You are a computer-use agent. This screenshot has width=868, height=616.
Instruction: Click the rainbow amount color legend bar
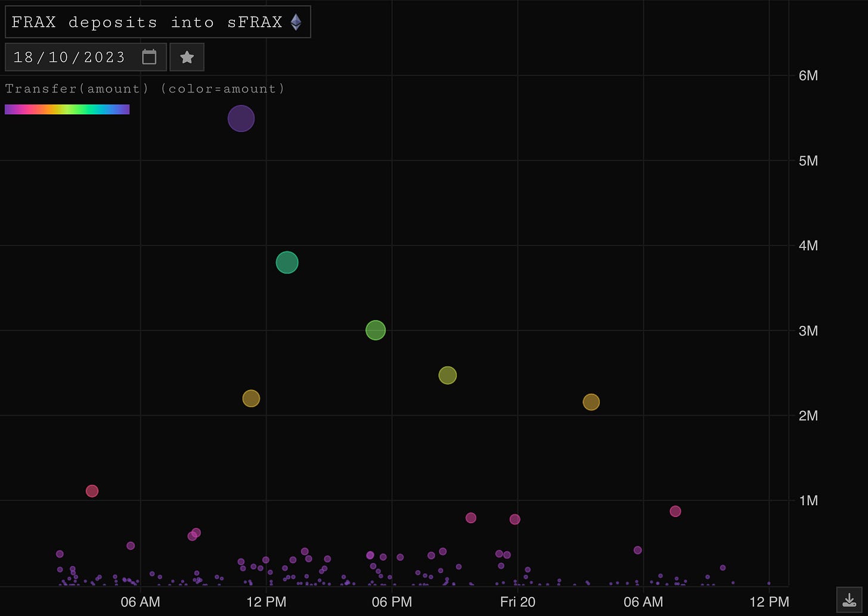67,110
